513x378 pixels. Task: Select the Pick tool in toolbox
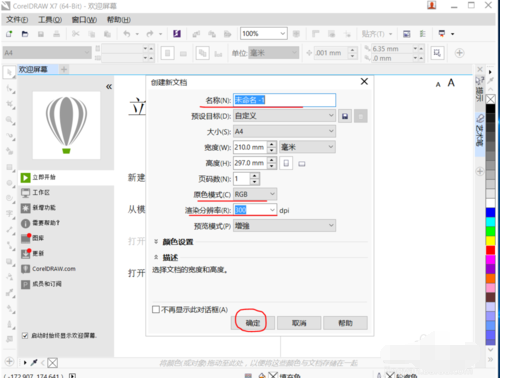[9, 72]
